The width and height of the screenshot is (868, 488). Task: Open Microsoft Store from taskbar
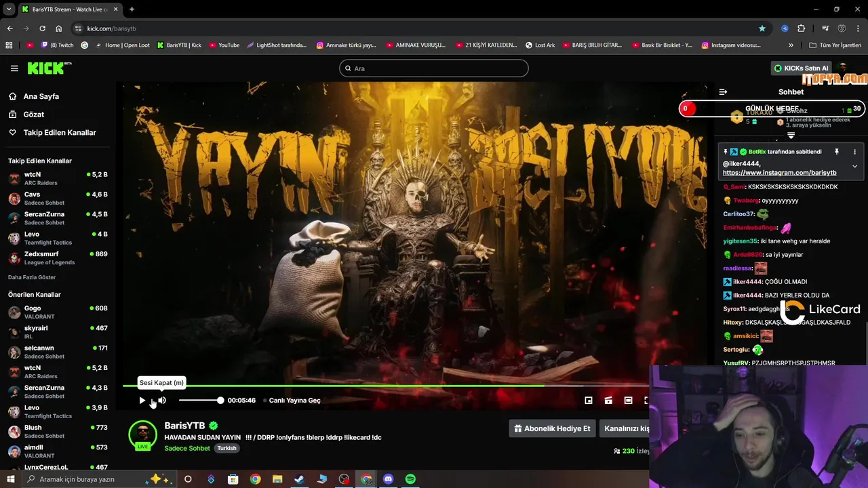tap(233, 479)
